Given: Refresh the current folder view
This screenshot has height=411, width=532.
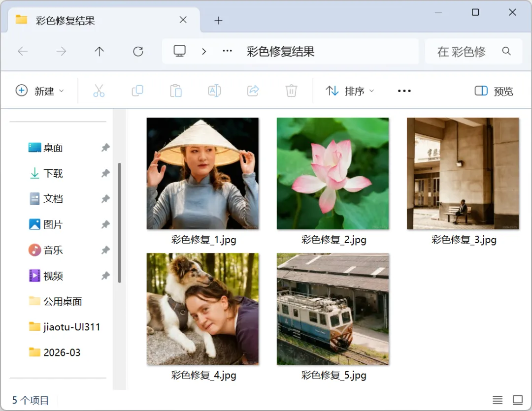Looking at the screenshot, I should tap(138, 52).
